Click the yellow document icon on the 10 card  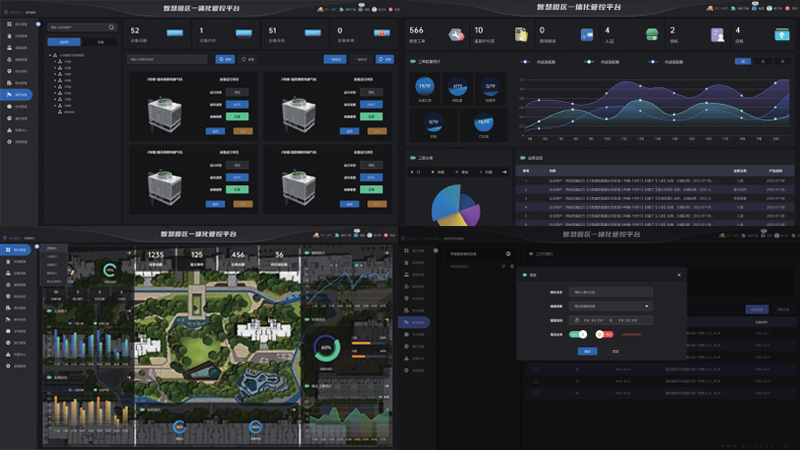[x=520, y=35]
